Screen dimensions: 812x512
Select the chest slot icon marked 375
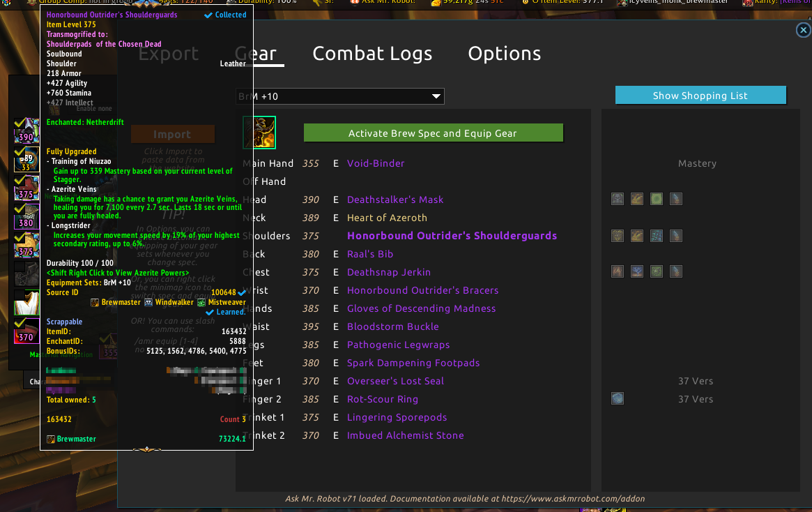coord(26,245)
